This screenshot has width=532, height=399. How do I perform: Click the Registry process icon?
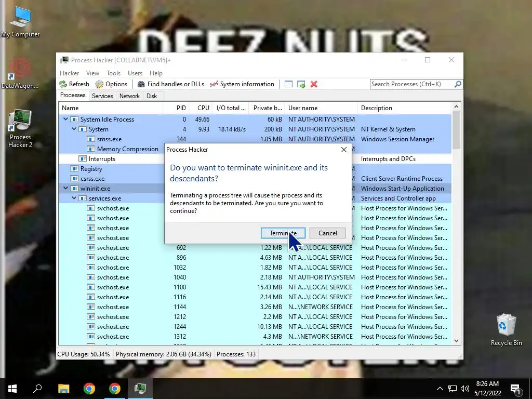(74, 169)
